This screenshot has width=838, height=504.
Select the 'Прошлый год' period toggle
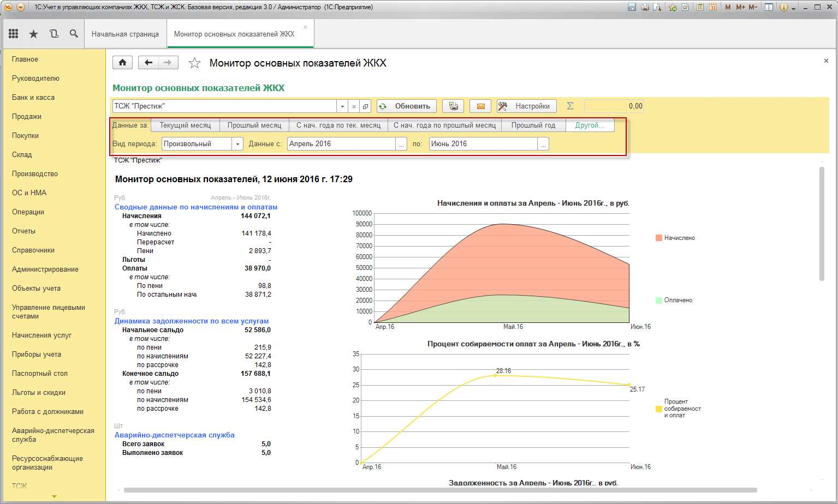[533, 125]
